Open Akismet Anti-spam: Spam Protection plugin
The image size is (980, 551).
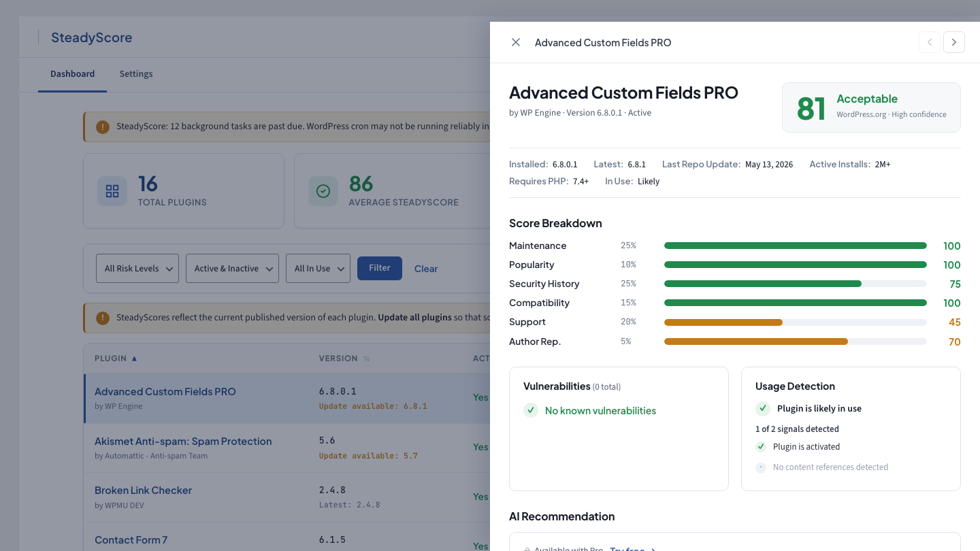(183, 441)
